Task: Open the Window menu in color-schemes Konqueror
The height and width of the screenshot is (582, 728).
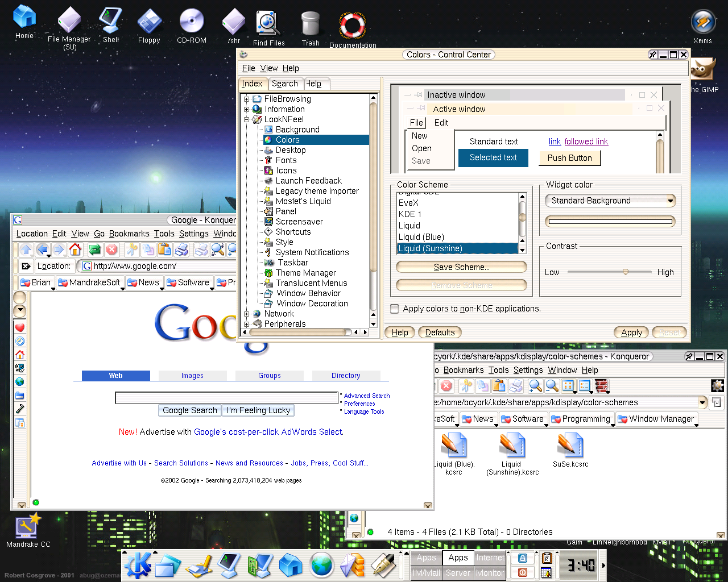Action: pos(562,370)
